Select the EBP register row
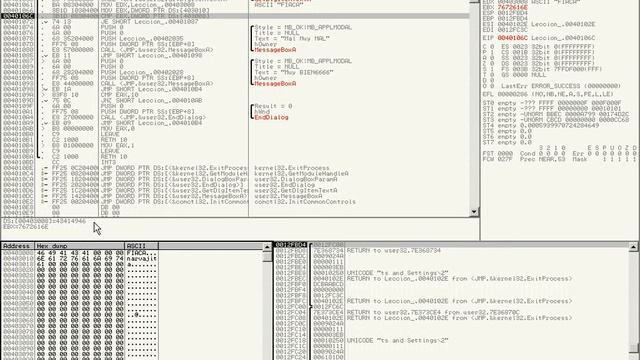 pos(505,19)
